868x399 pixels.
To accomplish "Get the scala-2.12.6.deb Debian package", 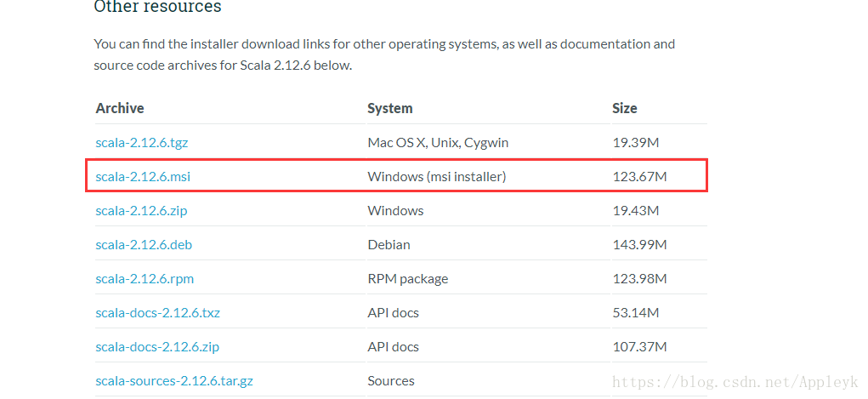I will [x=144, y=245].
